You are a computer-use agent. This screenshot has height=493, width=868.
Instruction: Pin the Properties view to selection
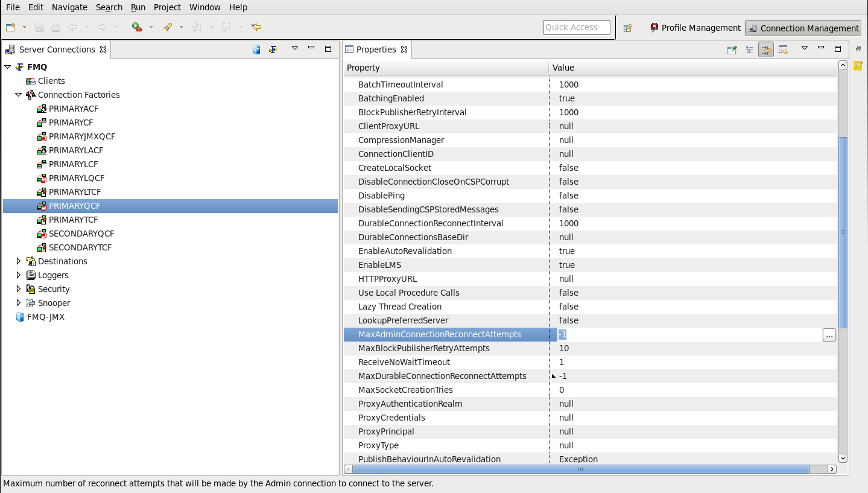click(732, 49)
